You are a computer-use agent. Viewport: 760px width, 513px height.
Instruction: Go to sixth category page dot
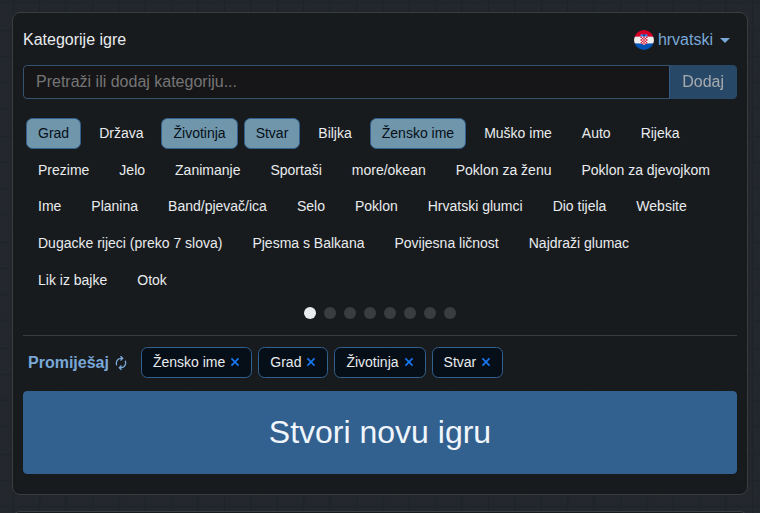[410, 313]
